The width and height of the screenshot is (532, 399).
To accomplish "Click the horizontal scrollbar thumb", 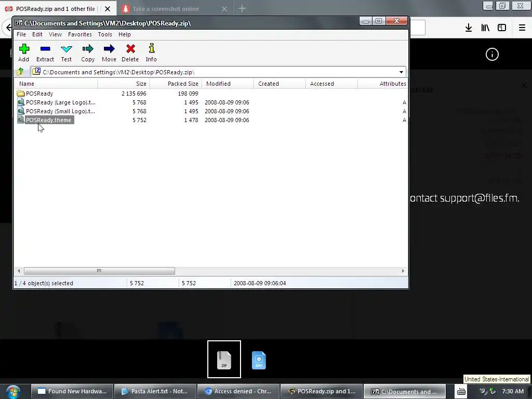I will (x=99, y=271).
